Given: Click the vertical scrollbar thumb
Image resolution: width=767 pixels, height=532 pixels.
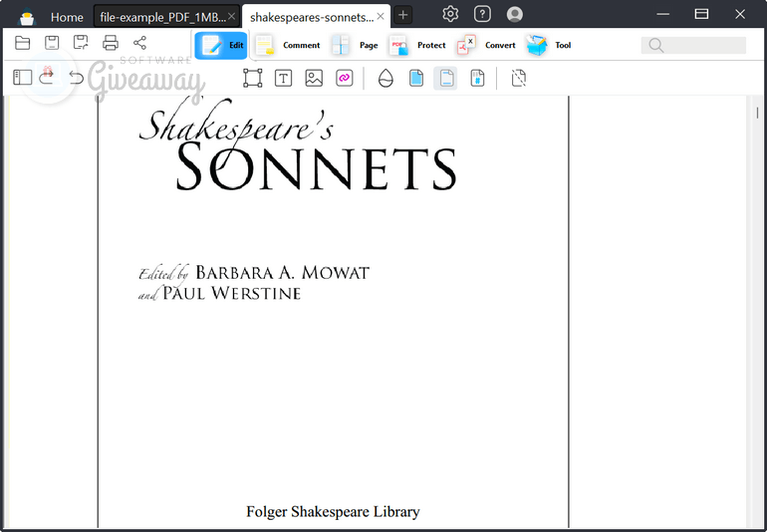Looking at the screenshot, I should [757, 113].
